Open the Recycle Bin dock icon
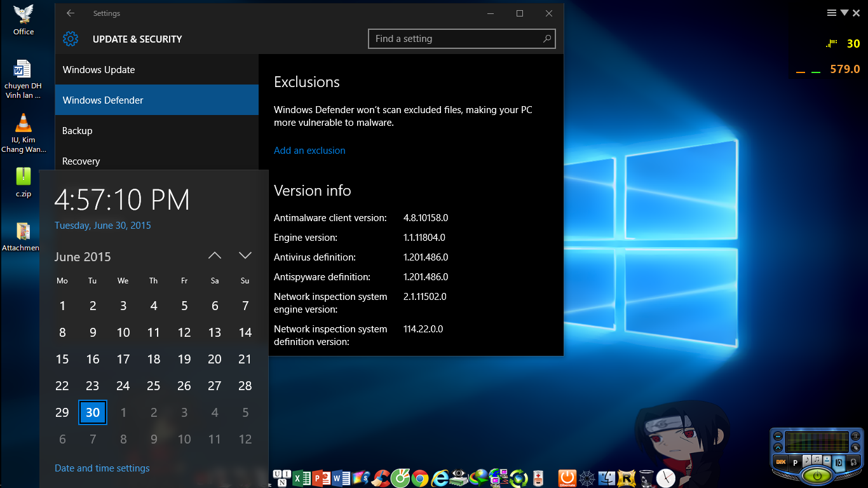Viewport: 868px width, 488px height. [646, 478]
